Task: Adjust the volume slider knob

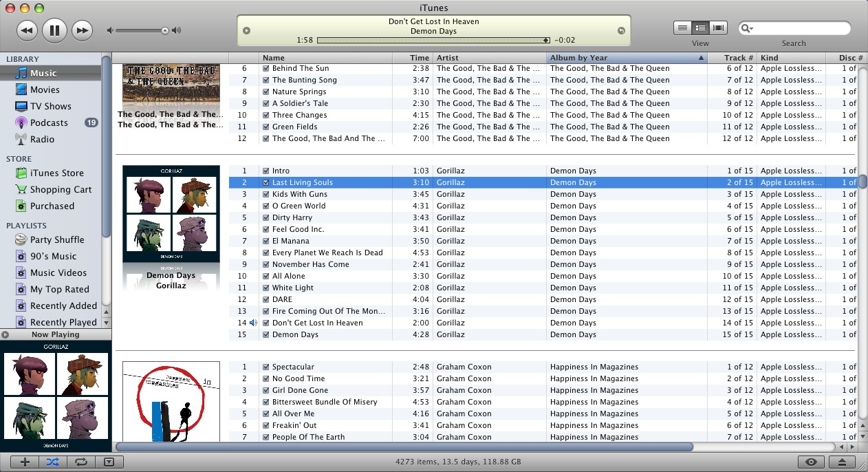Action: (165, 30)
